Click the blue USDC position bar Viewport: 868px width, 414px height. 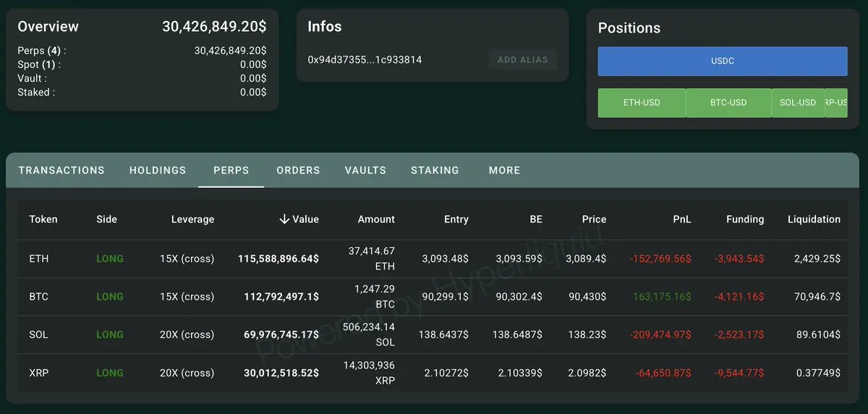pyautogui.click(x=722, y=61)
